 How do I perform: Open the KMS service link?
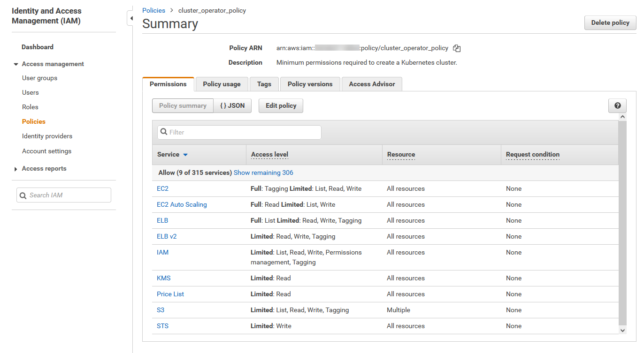163,278
